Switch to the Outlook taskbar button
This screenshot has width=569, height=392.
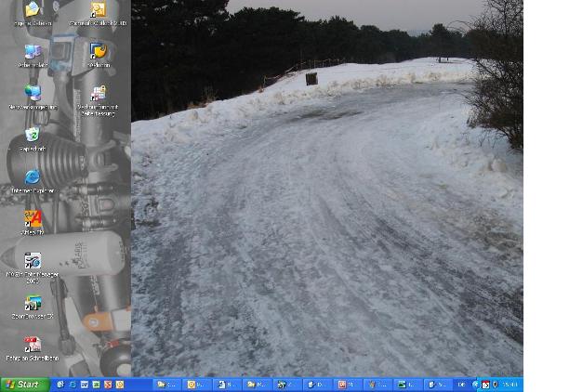[199, 385]
